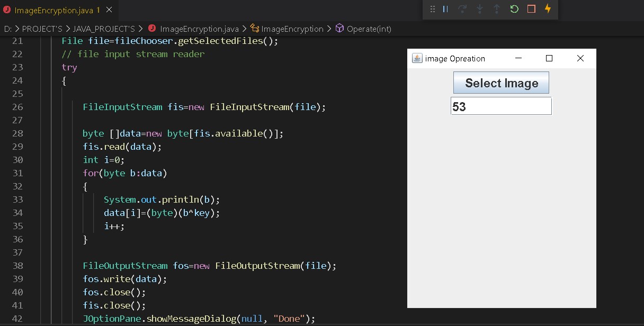Restart the debug session
This screenshot has width=644, height=326.
click(514, 9)
